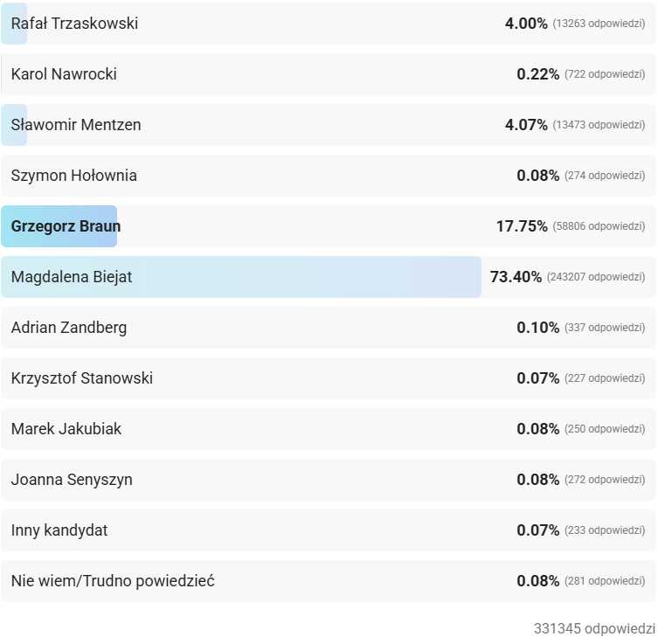Select the Szymon Hołownia option
The image size is (665, 644).
(329, 176)
